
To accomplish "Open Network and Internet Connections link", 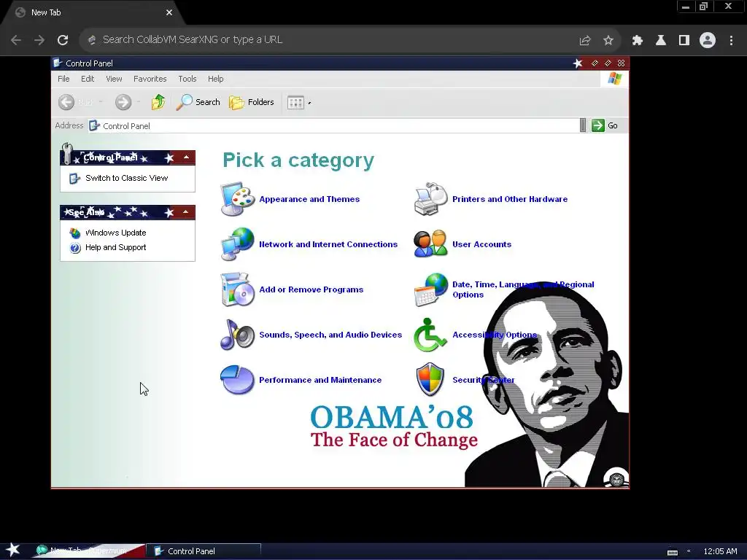I will pos(328,244).
